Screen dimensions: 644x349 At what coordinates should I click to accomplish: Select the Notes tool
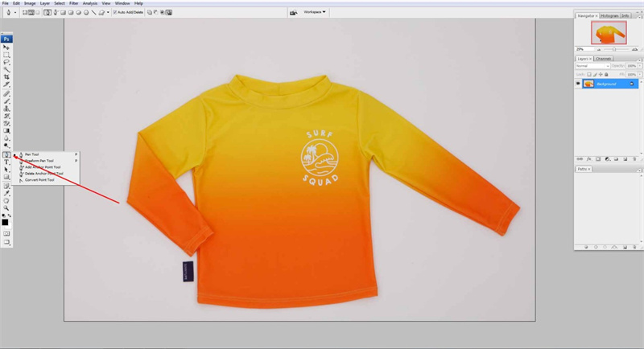(x=6, y=187)
